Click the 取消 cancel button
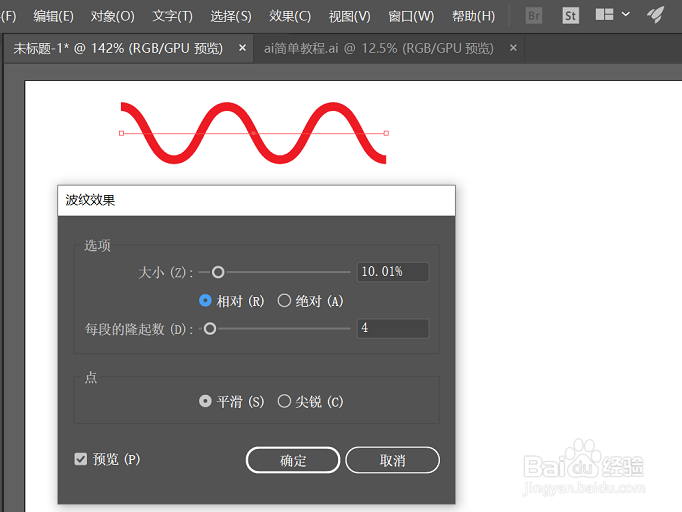 pos(392,460)
